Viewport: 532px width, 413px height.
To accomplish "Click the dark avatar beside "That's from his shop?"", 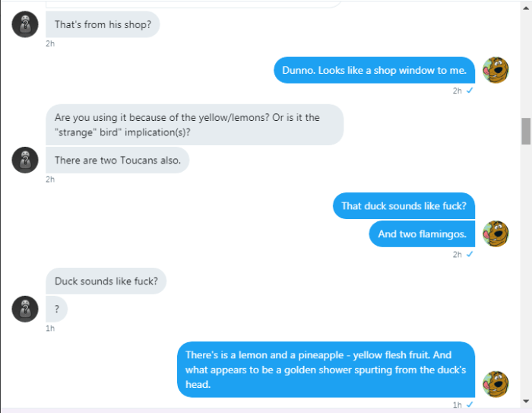I will click(25, 25).
